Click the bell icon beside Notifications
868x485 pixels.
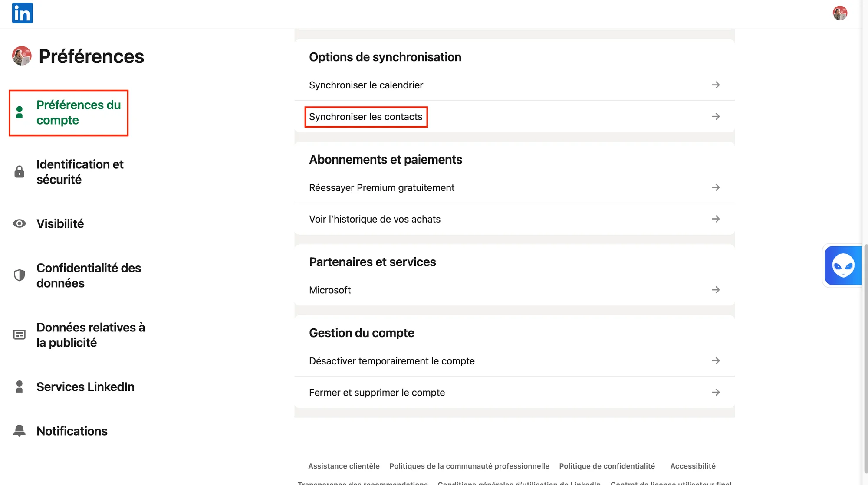pyautogui.click(x=19, y=431)
